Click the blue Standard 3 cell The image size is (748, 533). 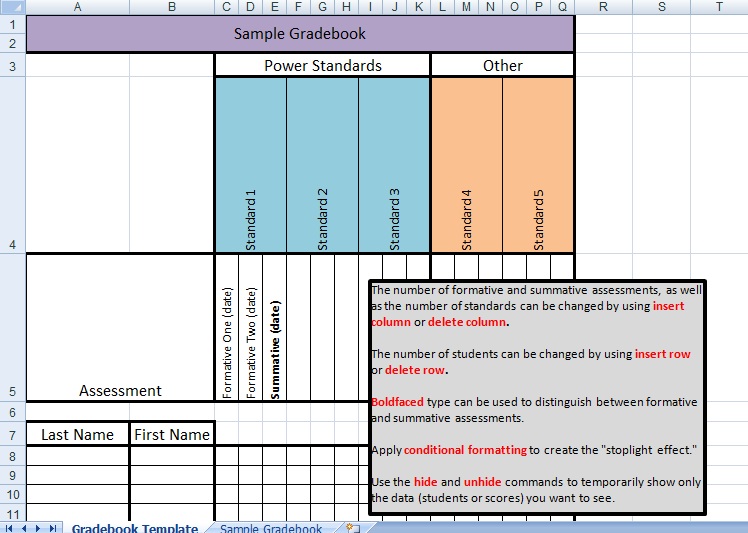tap(394, 165)
